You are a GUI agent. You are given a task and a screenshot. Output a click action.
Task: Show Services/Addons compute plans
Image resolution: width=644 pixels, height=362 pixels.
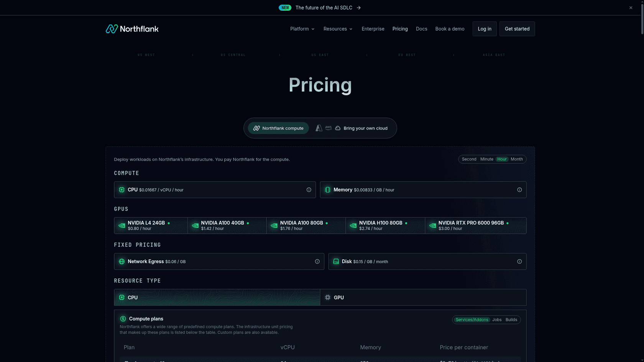coord(472,320)
